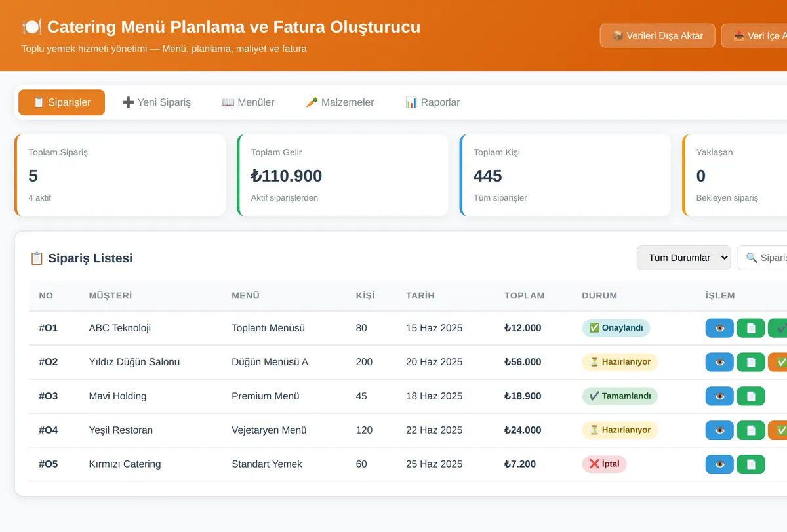Click the İptal status badge

(x=605, y=464)
